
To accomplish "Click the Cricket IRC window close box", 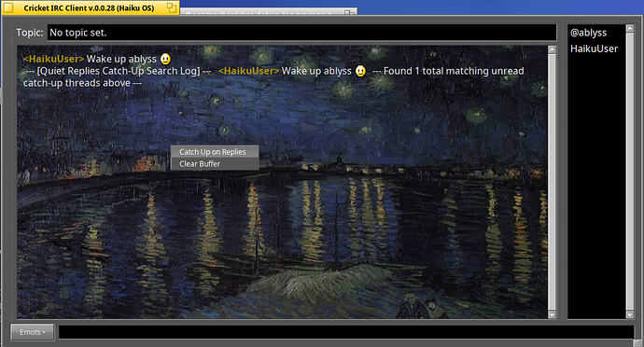I will [8, 7].
